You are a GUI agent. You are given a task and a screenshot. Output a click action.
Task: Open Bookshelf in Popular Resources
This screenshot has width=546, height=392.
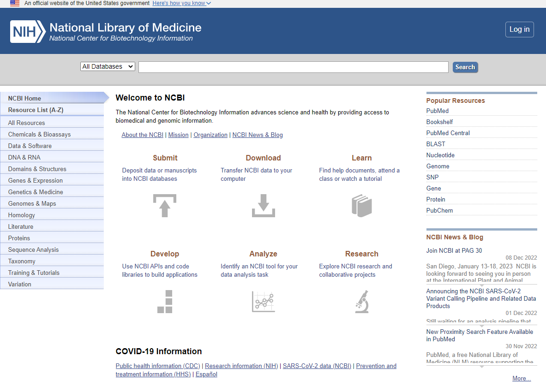[439, 122]
